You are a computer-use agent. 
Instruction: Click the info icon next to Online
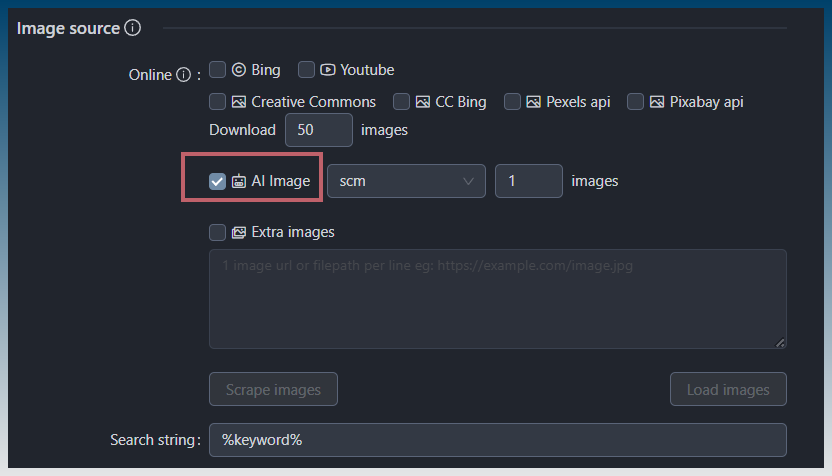184,75
